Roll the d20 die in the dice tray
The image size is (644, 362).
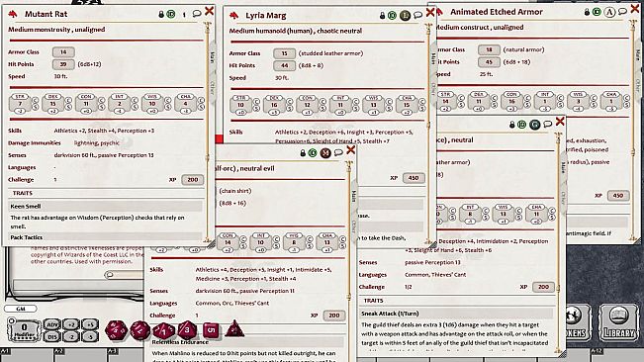(x=116, y=330)
